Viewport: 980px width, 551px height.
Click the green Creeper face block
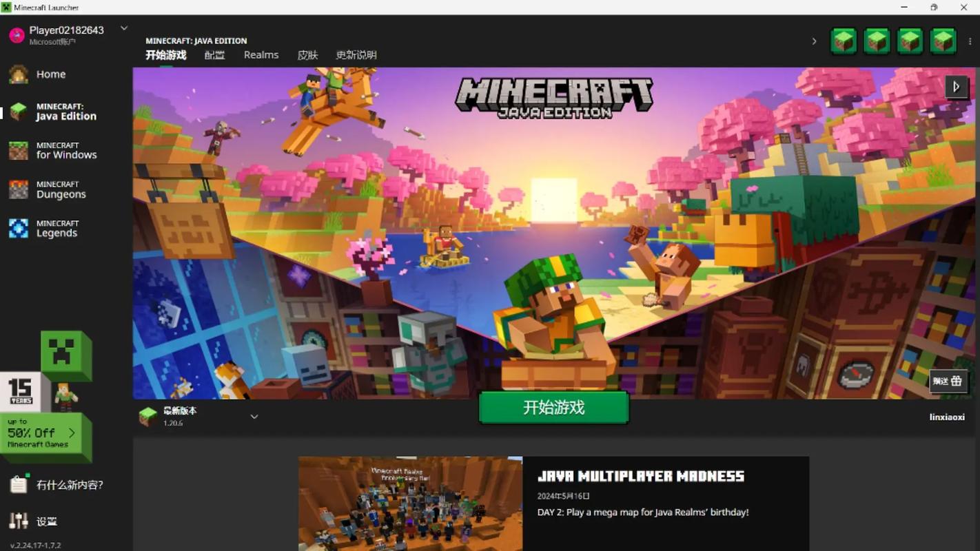[65, 355]
